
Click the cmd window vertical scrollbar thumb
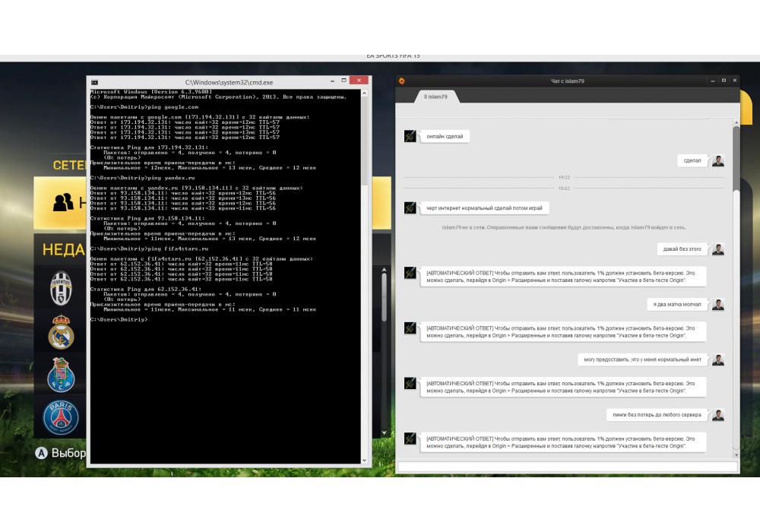coord(365,141)
